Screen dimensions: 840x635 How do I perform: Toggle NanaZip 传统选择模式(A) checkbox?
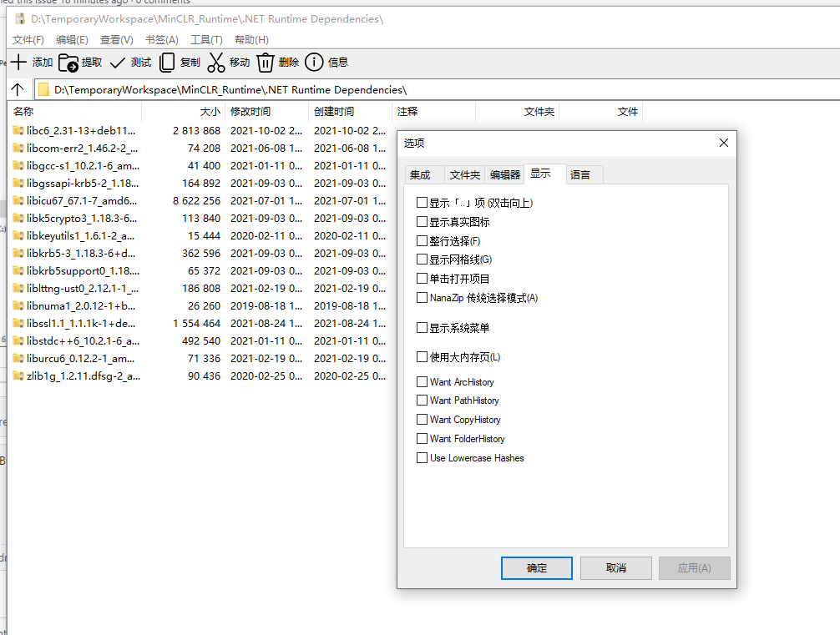[423, 298]
